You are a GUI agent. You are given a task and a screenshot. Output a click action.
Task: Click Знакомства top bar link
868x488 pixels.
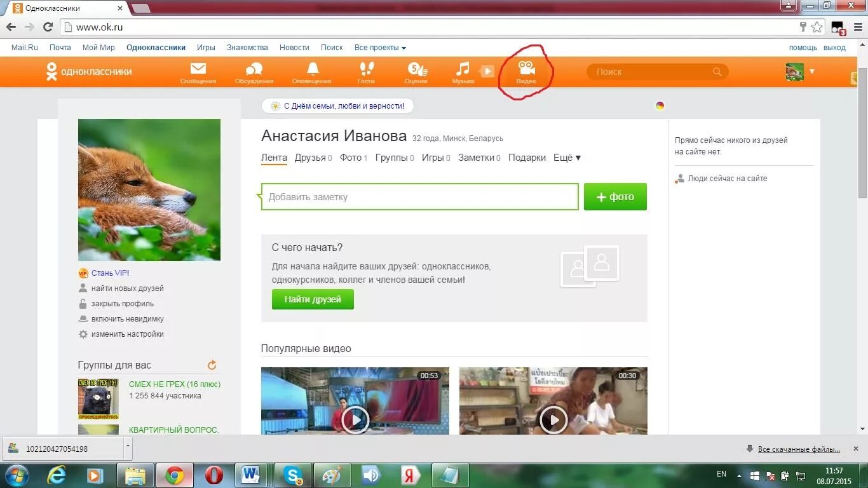(x=247, y=48)
